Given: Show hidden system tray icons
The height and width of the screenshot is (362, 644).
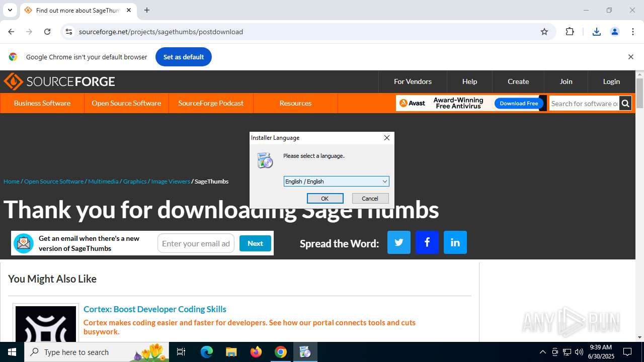Looking at the screenshot, I should click(542, 352).
